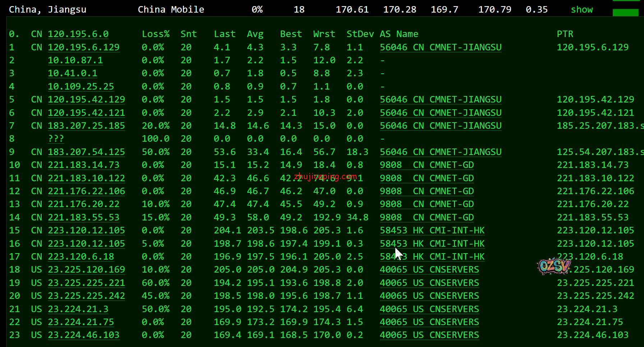Image resolution: width=644 pixels, height=347 pixels.
Task: Click the OZSV graffiti logo sticker
Action: [553, 266]
